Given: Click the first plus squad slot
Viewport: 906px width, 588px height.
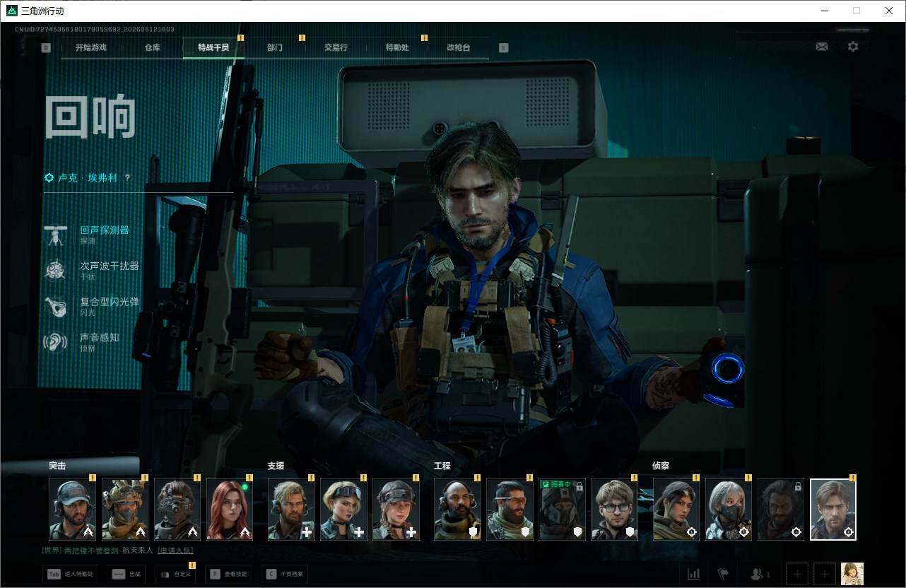Looking at the screenshot, I should [796, 574].
